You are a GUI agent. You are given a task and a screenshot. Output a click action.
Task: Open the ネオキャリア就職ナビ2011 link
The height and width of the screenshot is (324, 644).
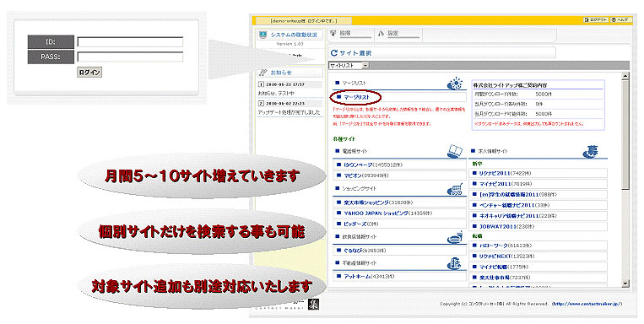pos(509,216)
